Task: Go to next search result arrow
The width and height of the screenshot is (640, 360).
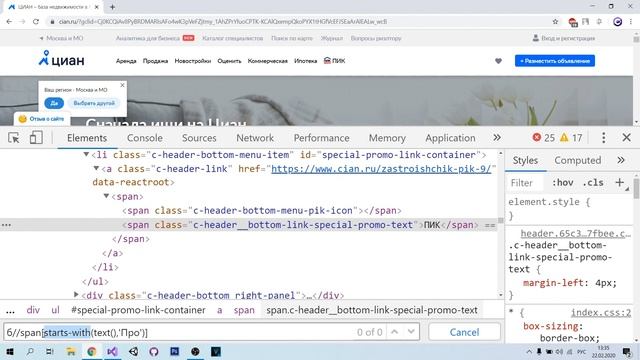Action: [x=411, y=332]
